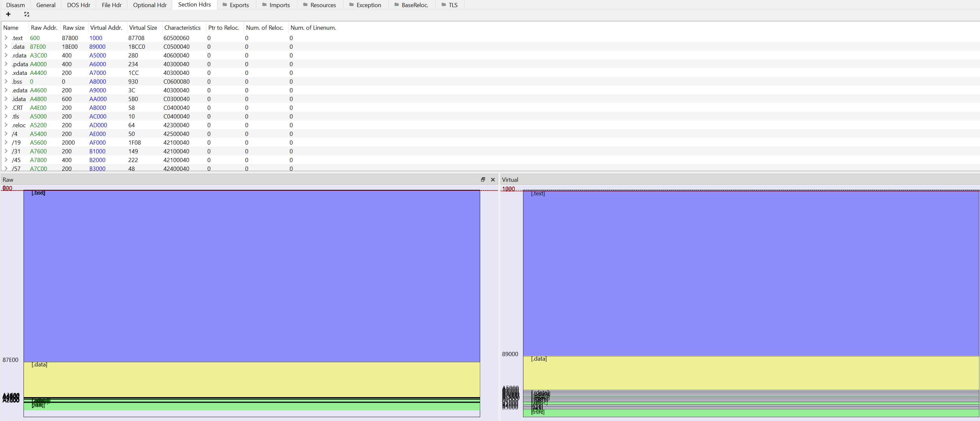Expand the .reloc section row
This screenshot has height=421, width=980.
pyautogui.click(x=6, y=125)
